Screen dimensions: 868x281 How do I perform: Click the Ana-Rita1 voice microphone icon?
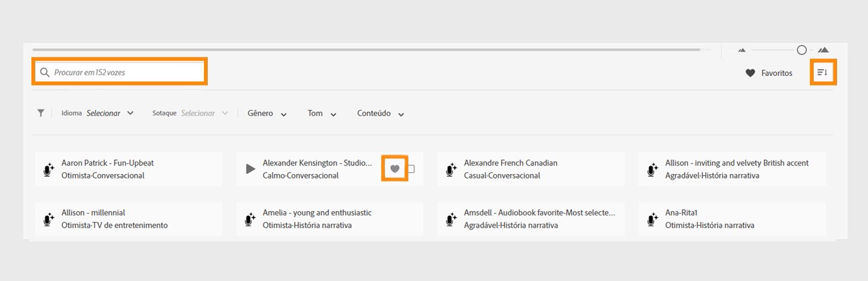tap(653, 219)
